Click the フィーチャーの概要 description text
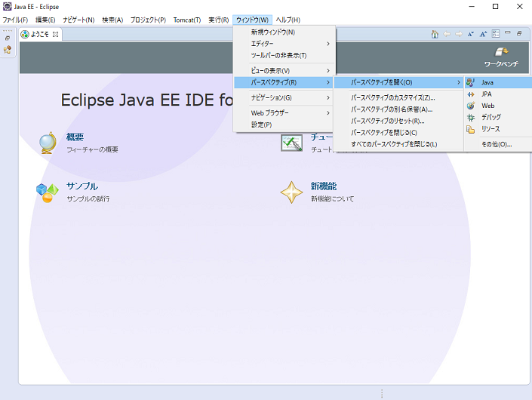 [92, 149]
